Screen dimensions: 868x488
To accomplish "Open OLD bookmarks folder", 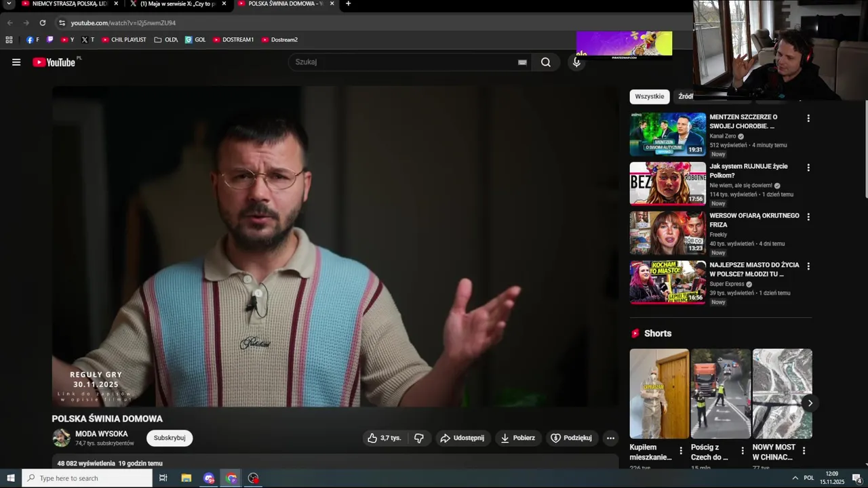I will (x=166, y=40).
